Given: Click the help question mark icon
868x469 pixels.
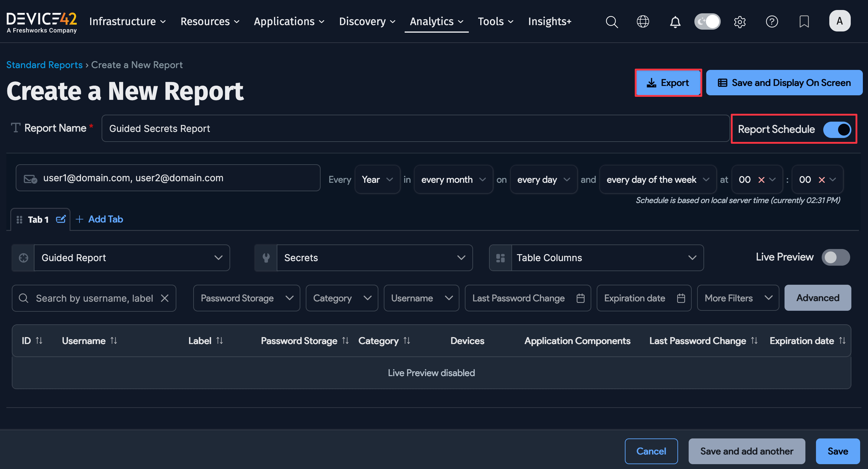Looking at the screenshot, I should tap(772, 21).
